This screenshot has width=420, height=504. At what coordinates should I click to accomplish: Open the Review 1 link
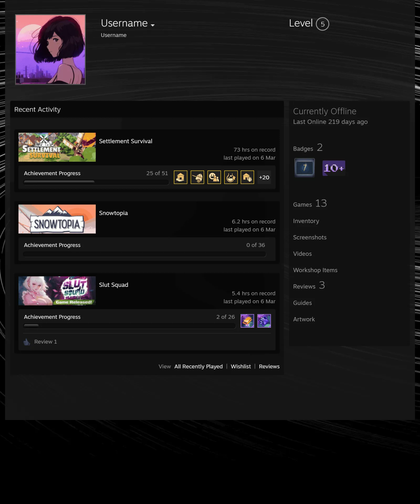point(45,342)
